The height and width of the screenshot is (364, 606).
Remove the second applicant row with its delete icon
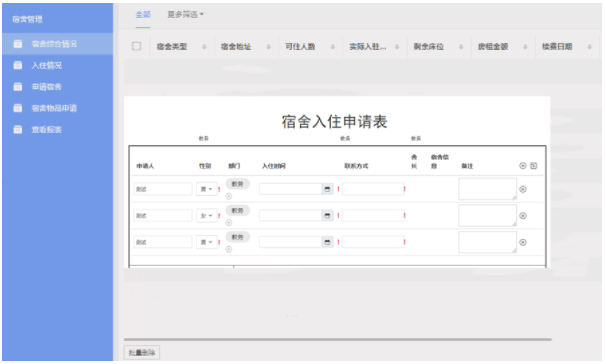523,216
